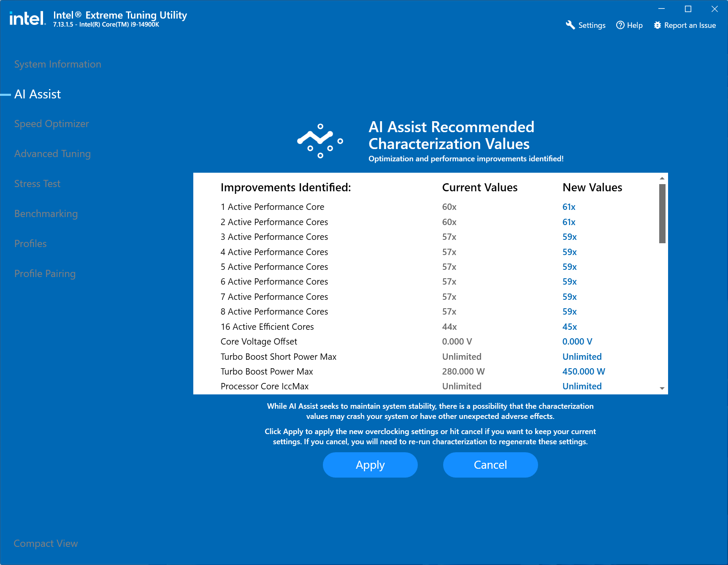The image size is (728, 565).
Task: Click the 45x new value
Action: 570,327
